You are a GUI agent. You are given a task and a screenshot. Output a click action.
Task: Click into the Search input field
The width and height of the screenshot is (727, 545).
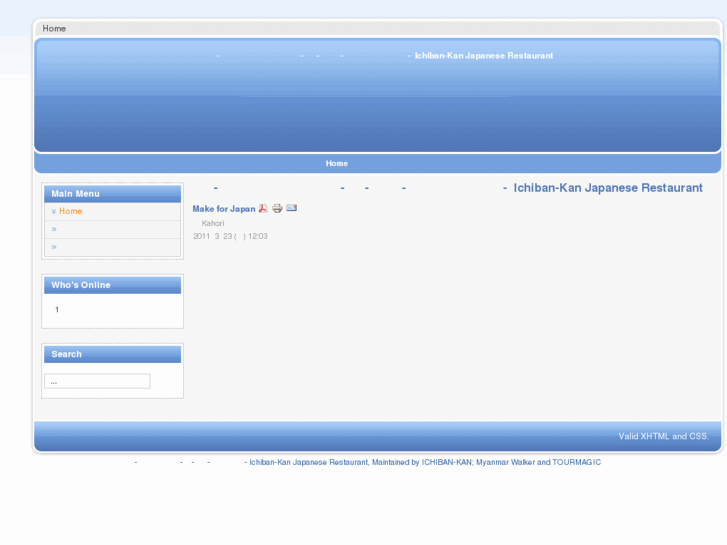(x=97, y=381)
